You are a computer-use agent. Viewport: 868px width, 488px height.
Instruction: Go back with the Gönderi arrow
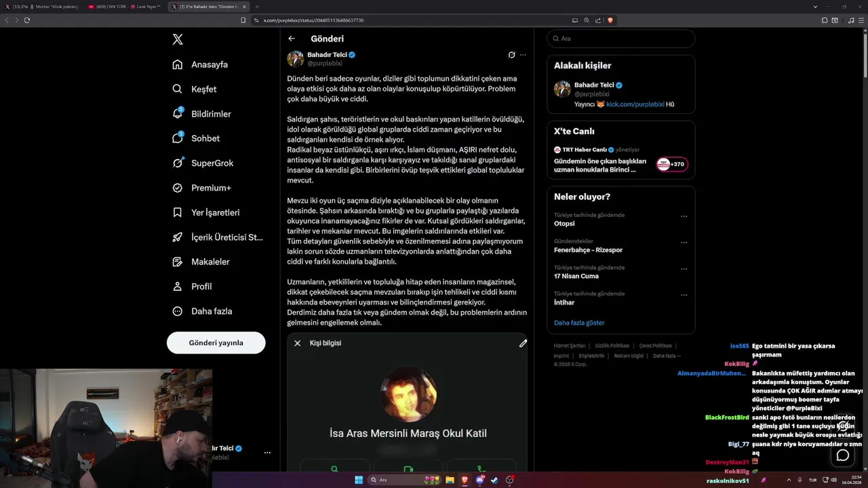point(292,39)
